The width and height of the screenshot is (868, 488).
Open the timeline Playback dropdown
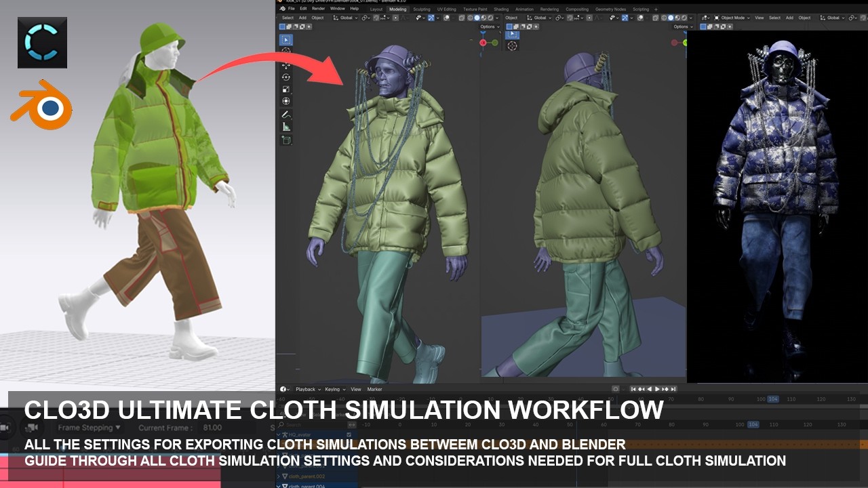point(308,389)
